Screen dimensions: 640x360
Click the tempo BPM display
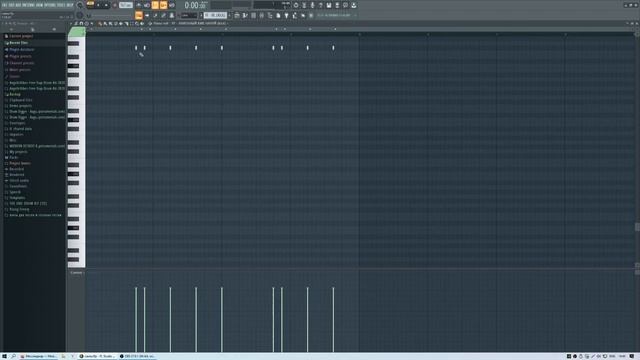(126, 5)
